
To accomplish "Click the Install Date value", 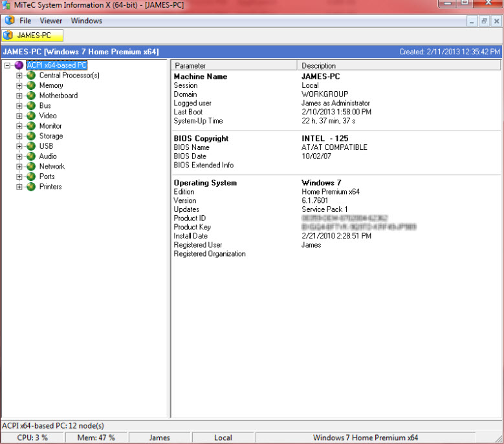I will click(x=336, y=236).
